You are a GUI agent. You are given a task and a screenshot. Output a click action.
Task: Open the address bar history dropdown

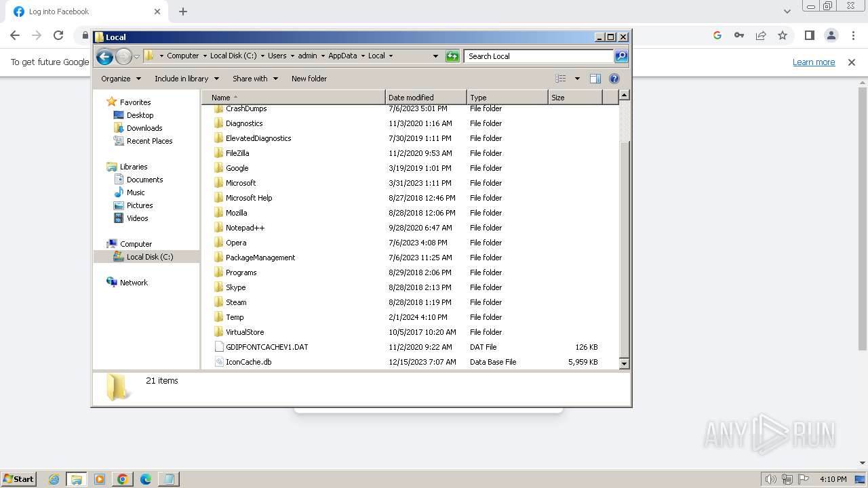click(x=435, y=56)
